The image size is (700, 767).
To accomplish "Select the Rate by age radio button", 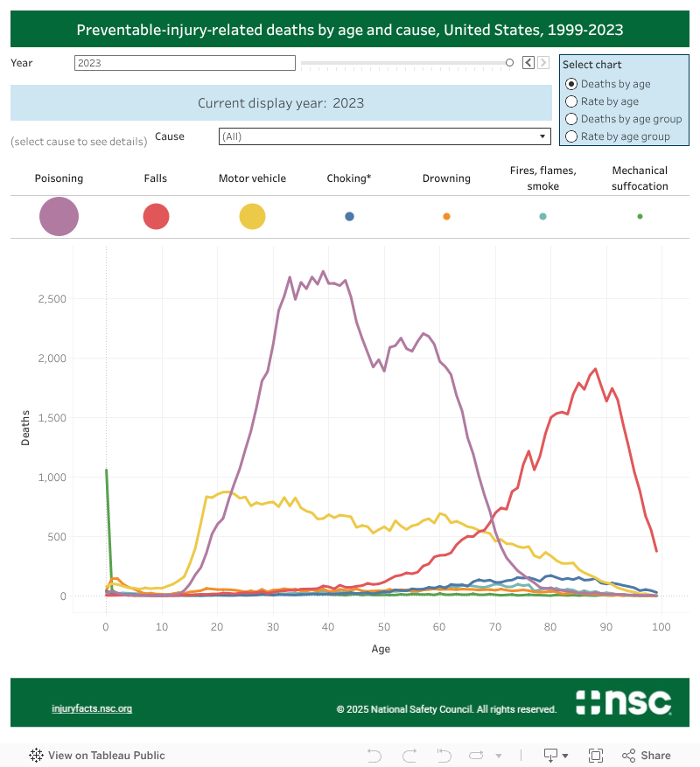I will tap(572, 101).
